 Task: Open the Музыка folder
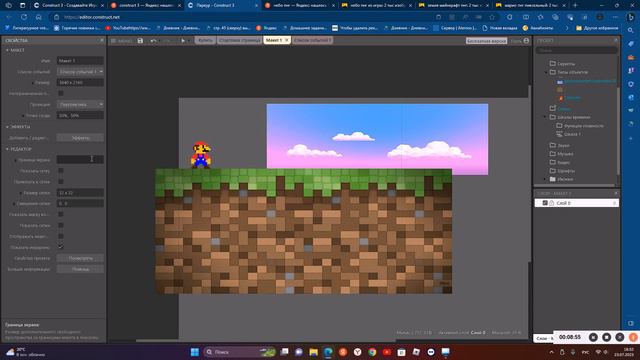coord(561,154)
